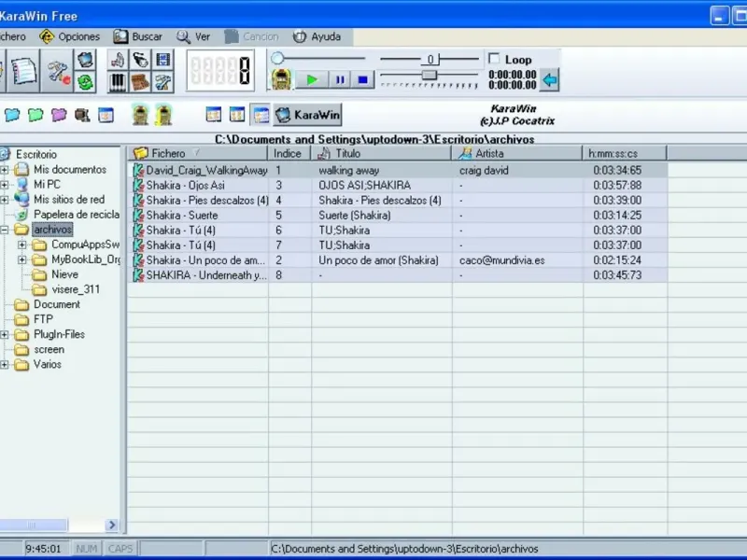Viewport: 747px width, 560px height.
Task: Select the visere_311 folder
Action: click(x=76, y=289)
